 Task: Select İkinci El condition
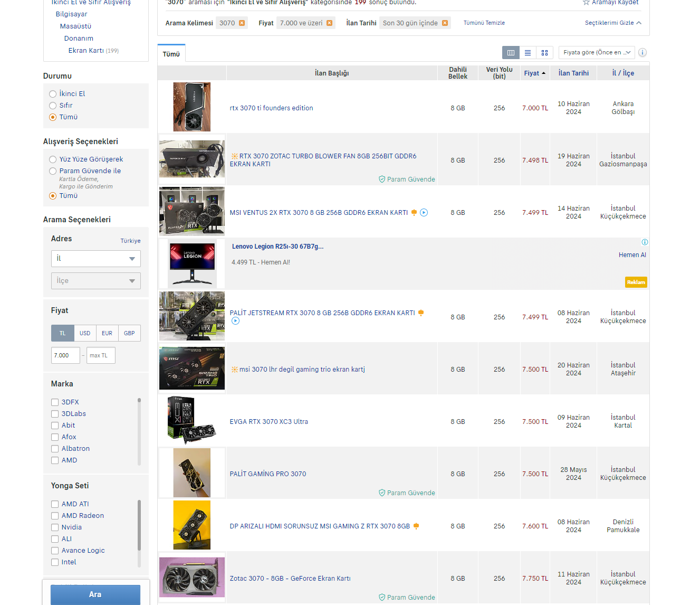point(53,94)
